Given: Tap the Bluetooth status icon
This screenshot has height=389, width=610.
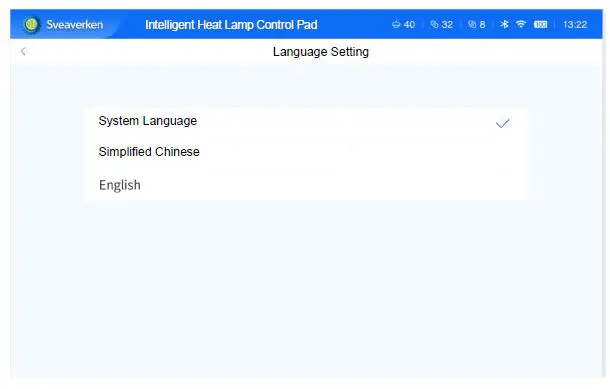Looking at the screenshot, I should pos(505,25).
